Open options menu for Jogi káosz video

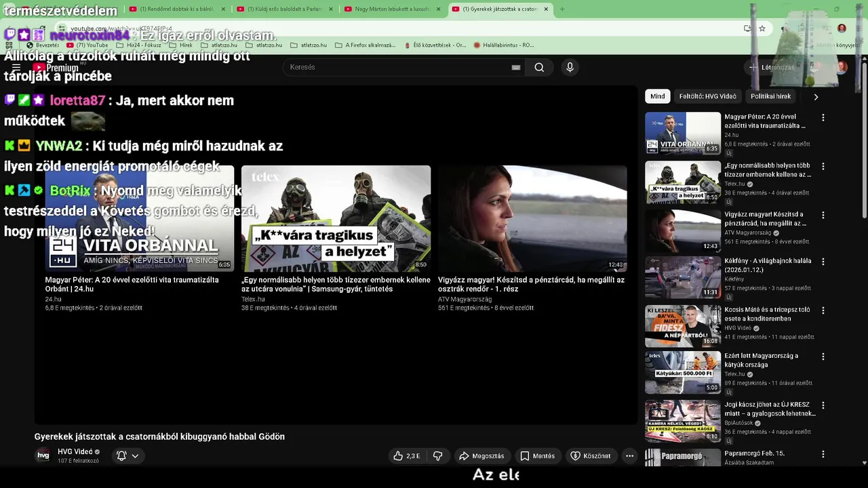coord(823,405)
